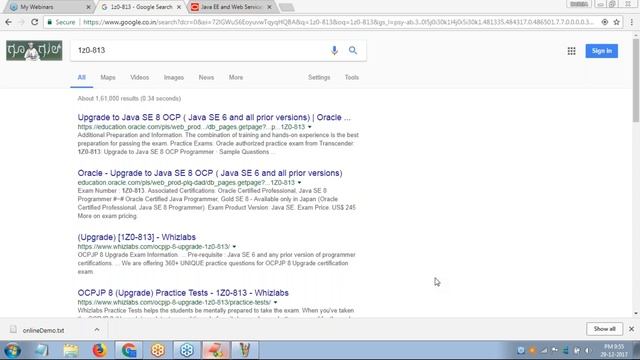The image size is (640, 360).
Task: Expand options for onlineDemo.txt download
Action: 97,329
